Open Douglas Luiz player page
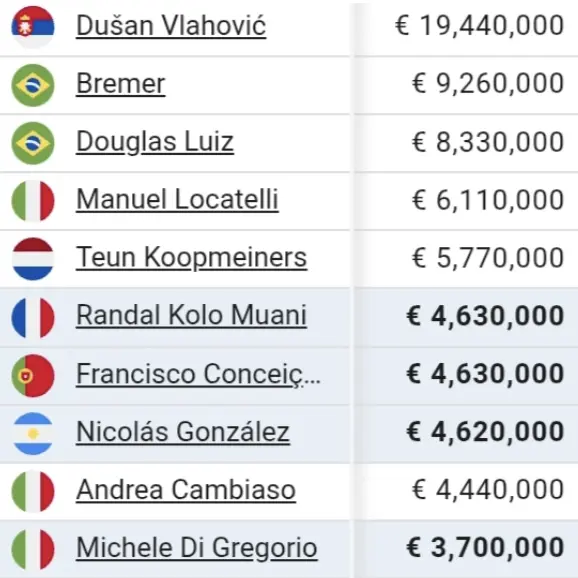 [155, 142]
